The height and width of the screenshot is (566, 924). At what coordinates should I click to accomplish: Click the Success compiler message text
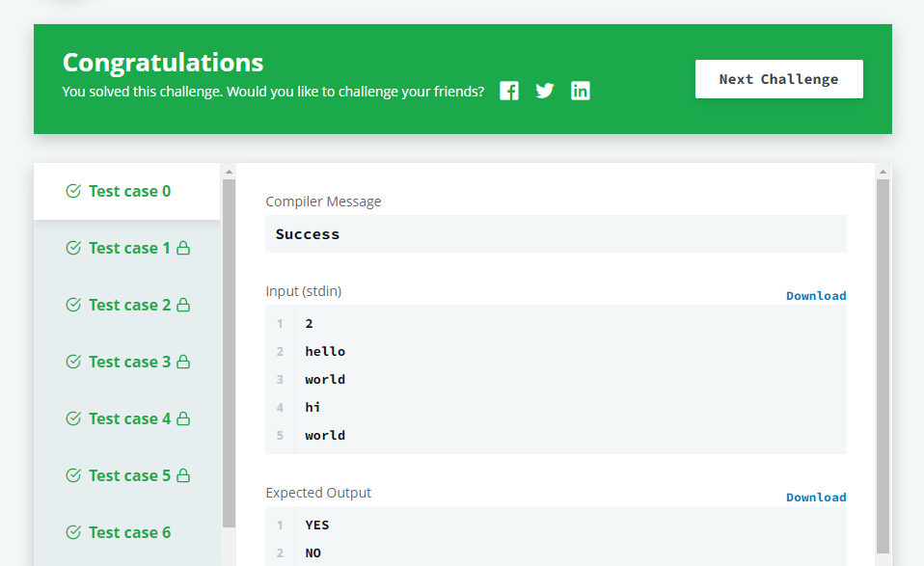point(308,234)
